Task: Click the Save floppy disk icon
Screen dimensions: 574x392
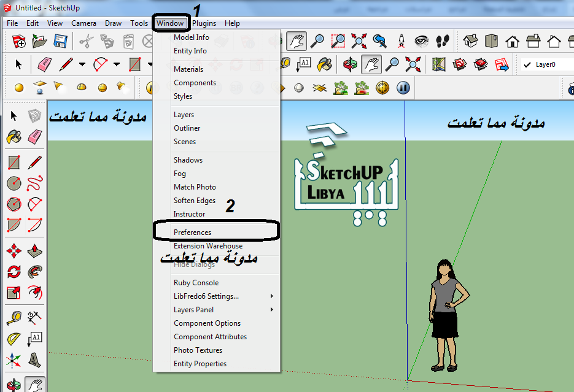Action: 60,41
